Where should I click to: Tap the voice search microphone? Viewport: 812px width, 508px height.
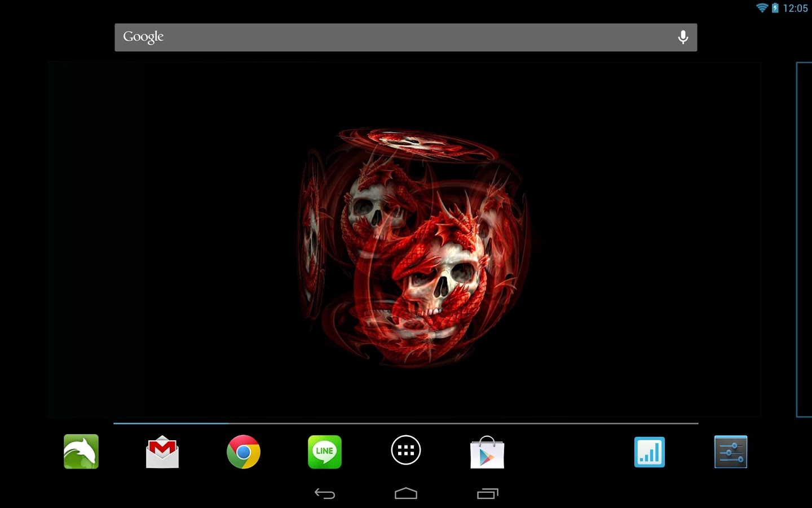pos(683,37)
